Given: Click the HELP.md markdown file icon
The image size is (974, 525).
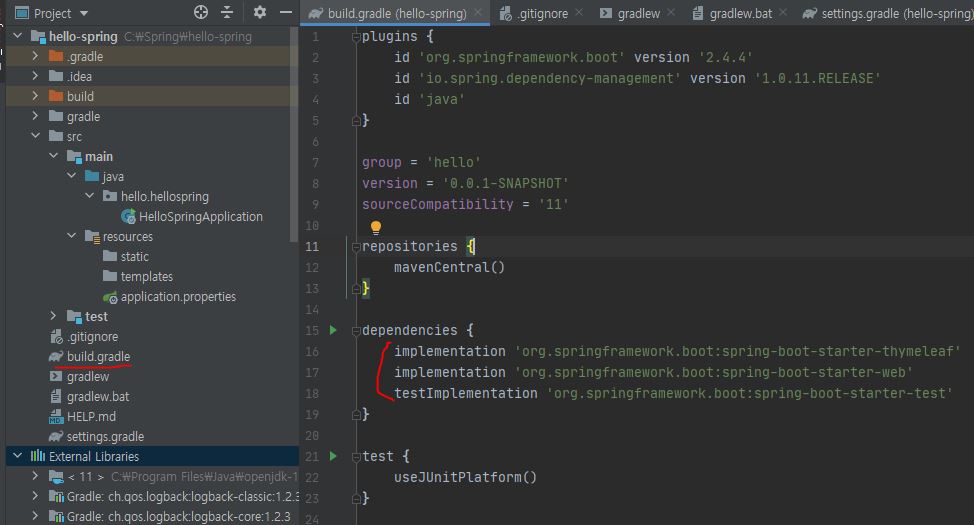Looking at the screenshot, I should click(56, 416).
